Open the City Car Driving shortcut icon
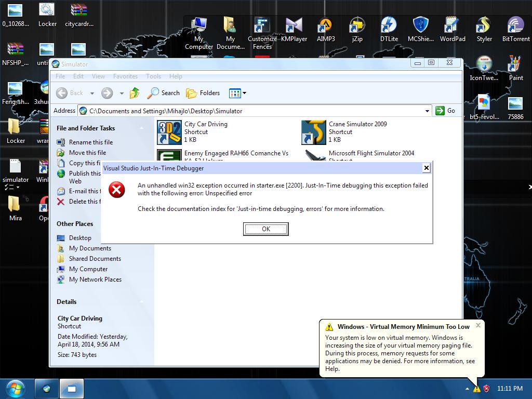The width and height of the screenshot is (532, 399). 169,132
